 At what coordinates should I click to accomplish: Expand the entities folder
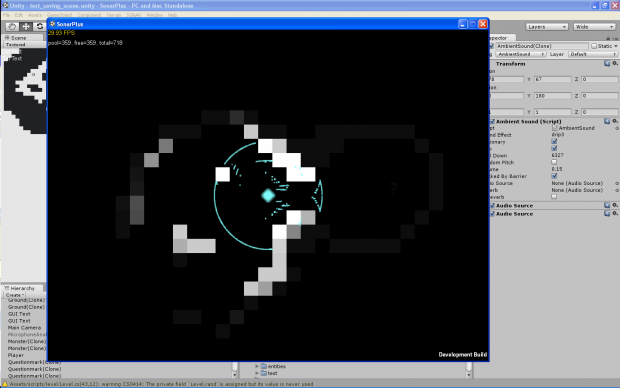[x=257, y=366]
